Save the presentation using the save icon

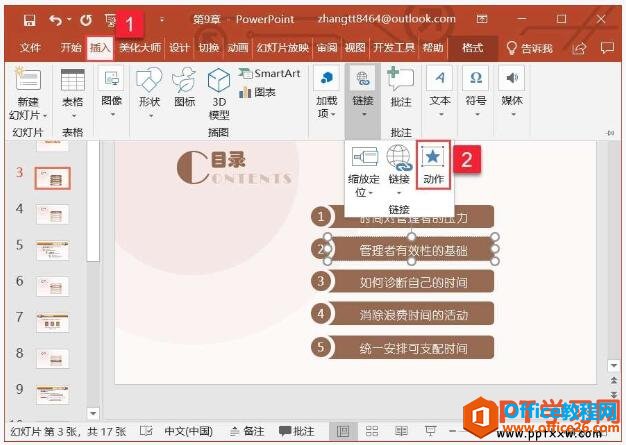point(28,19)
